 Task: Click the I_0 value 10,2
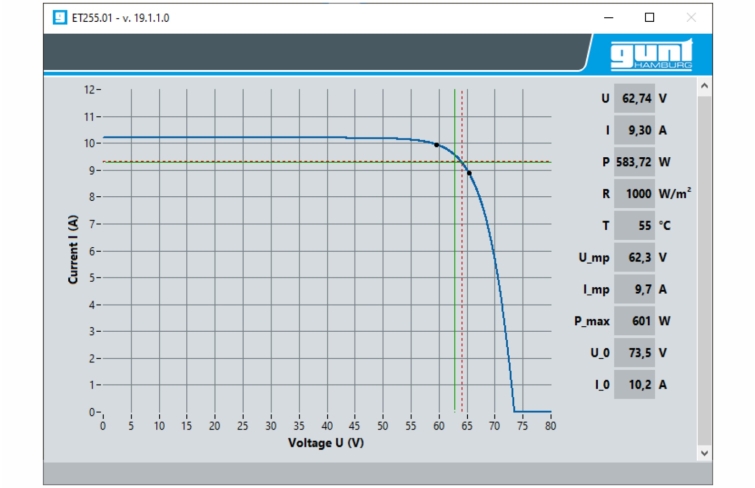tap(634, 384)
